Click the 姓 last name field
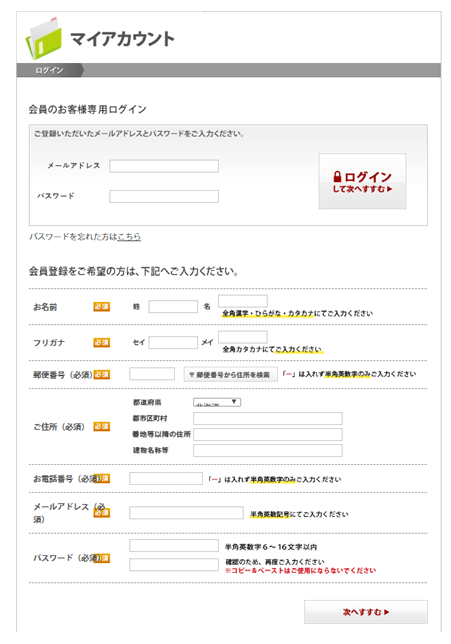The height and width of the screenshot is (644, 451). pyautogui.click(x=173, y=306)
